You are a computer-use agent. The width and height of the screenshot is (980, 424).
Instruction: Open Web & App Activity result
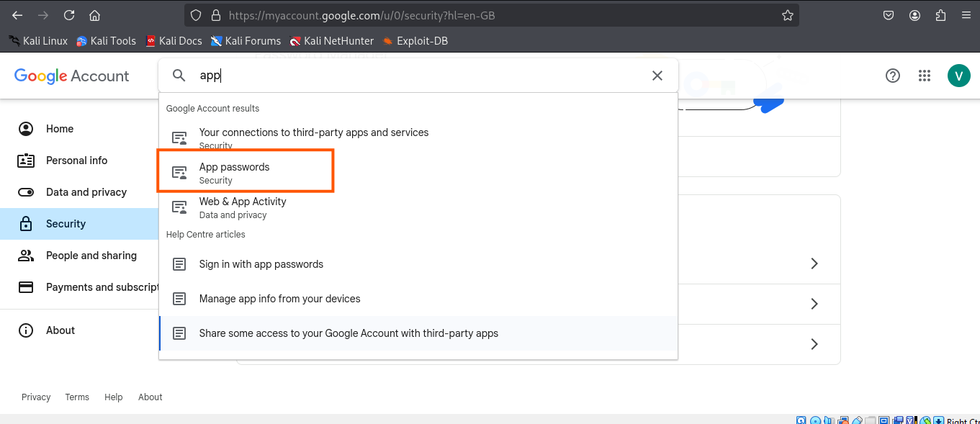point(418,207)
